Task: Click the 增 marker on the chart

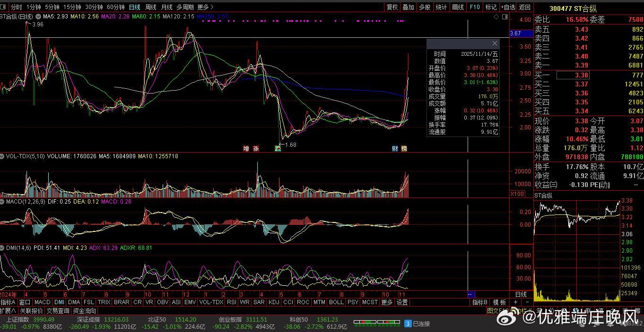Action: pos(246,148)
